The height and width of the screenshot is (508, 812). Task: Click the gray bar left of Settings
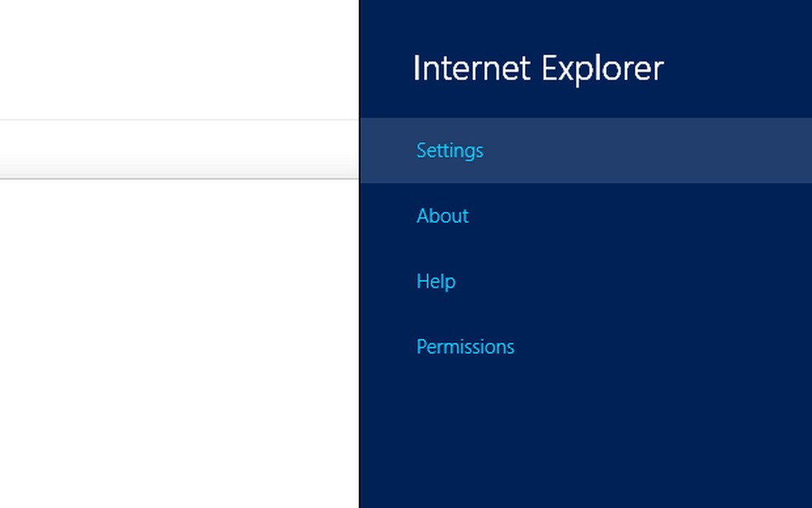click(179, 149)
